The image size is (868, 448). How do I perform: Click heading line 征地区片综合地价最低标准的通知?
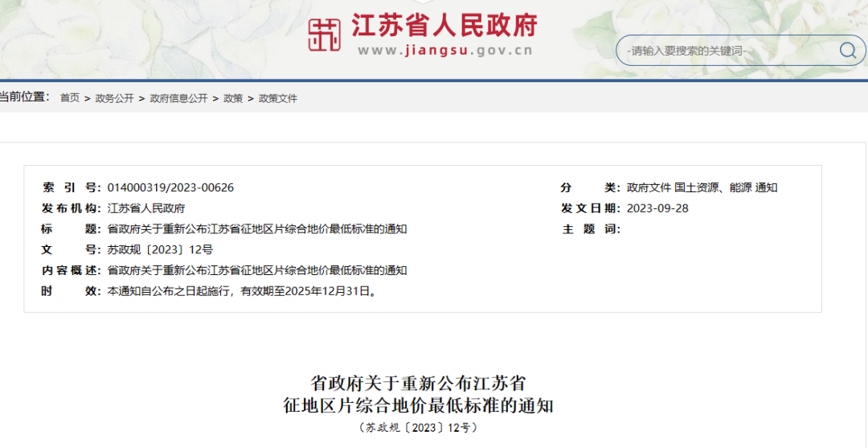pyautogui.click(x=418, y=406)
